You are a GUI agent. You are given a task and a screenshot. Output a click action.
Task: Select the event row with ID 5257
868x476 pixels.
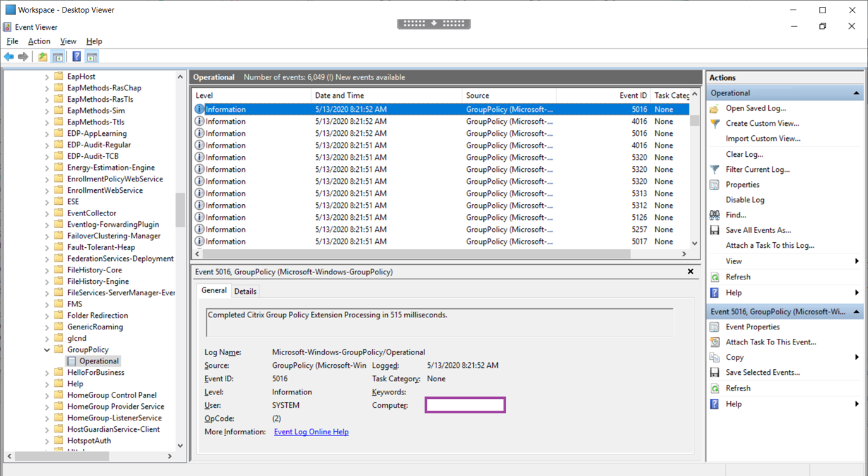(x=441, y=229)
